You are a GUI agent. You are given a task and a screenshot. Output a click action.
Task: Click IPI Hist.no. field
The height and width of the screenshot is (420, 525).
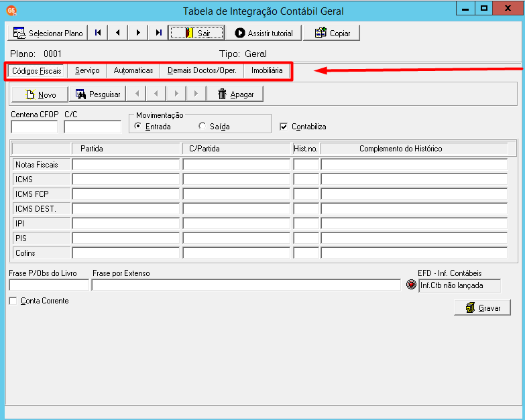click(306, 223)
